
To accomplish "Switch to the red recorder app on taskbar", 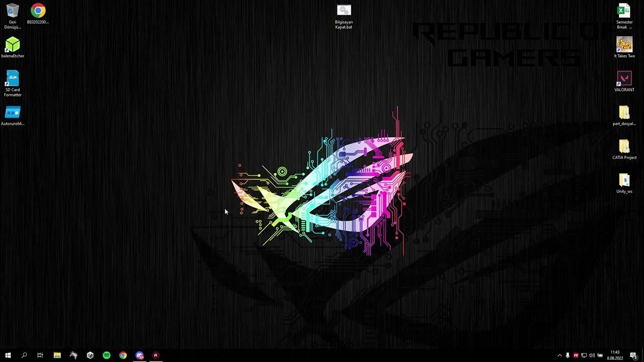I will tap(155, 355).
